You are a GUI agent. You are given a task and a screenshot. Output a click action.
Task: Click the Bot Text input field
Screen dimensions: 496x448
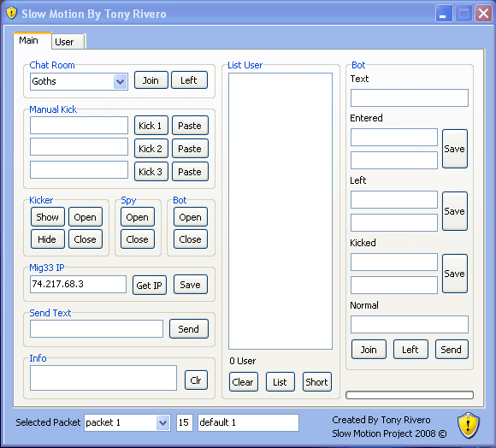pyautogui.click(x=410, y=97)
